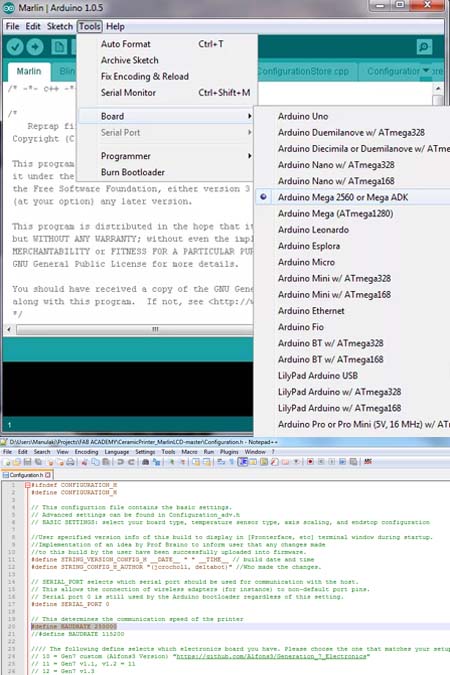Screen dimensions: 450x675
Task: Click the Zoom Out icon in Notepad++ toolbar
Action: pyautogui.click(x=183, y=462)
